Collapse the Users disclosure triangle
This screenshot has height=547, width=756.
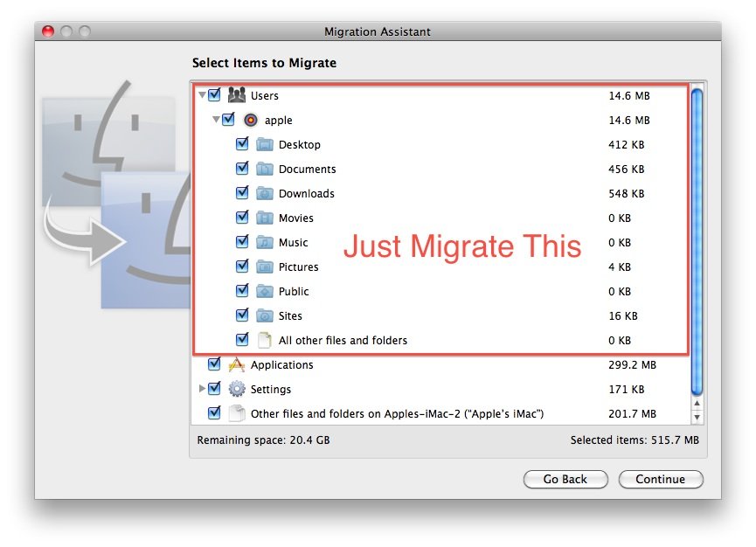(x=202, y=95)
